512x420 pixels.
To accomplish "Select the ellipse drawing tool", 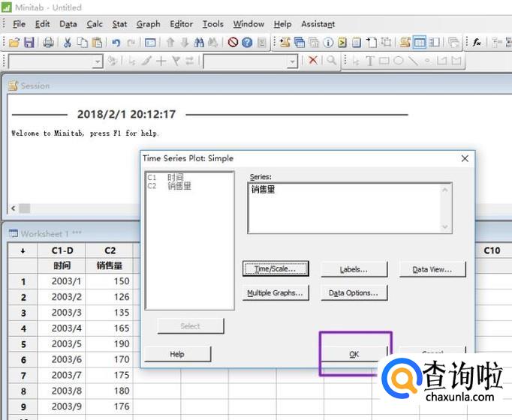I will pyautogui.click(x=399, y=61).
